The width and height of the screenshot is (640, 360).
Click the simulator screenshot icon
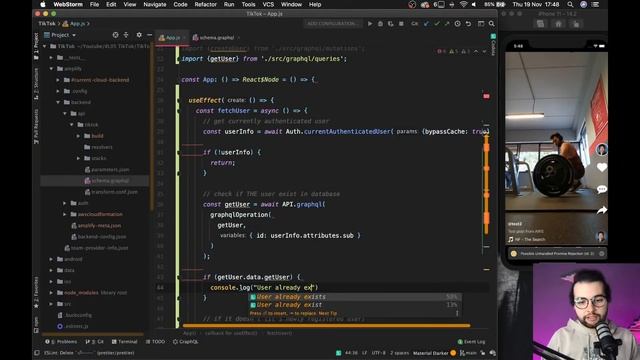click(x=540, y=24)
